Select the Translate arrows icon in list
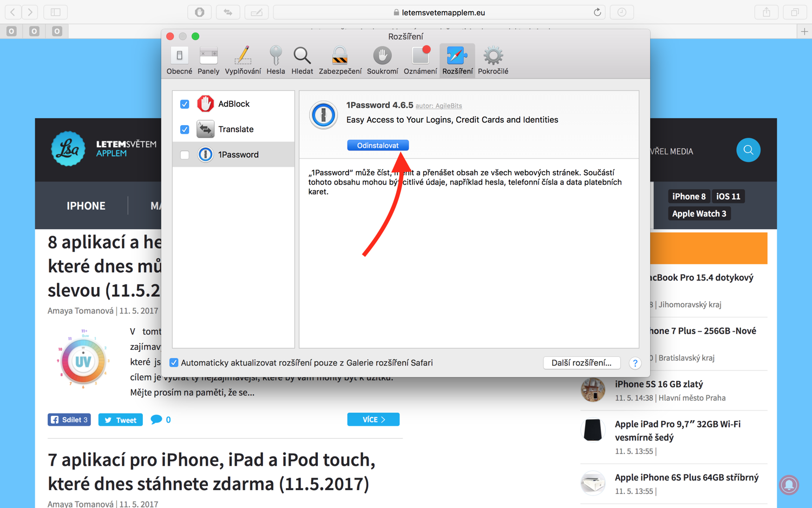The height and width of the screenshot is (508, 812). 205,129
